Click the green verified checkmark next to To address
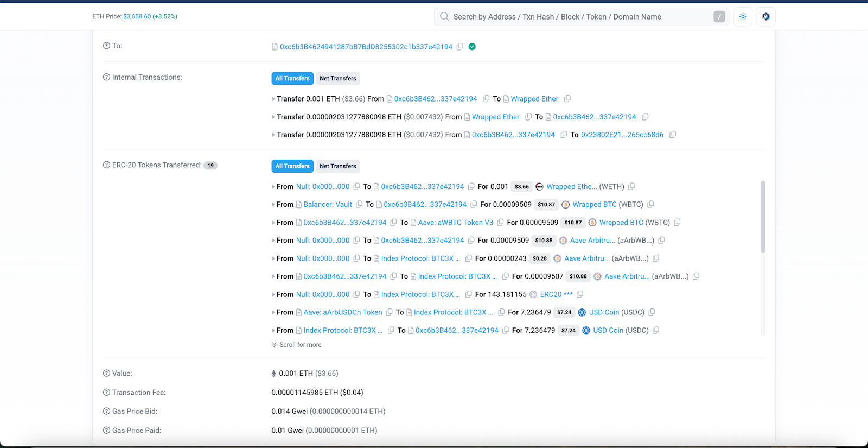868x448 pixels. point(472,47)
